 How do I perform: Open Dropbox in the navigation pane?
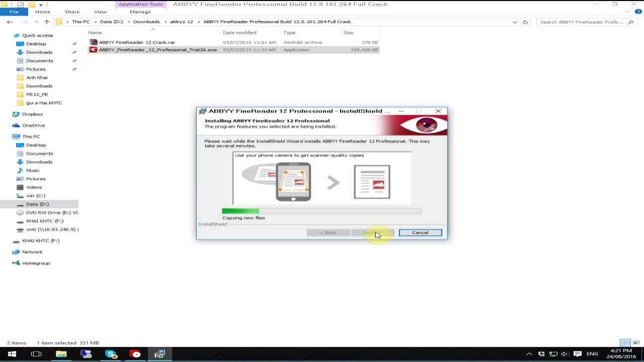tap(32, 114)
